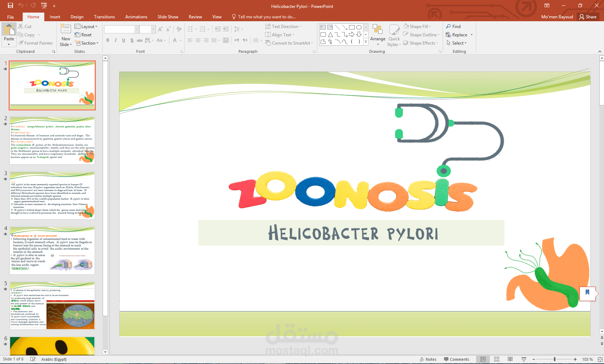Image resolution: width=604 pixels, height=364 pixels.
Task: Click the Paste clipboard icon
Action: pos(9,30)
